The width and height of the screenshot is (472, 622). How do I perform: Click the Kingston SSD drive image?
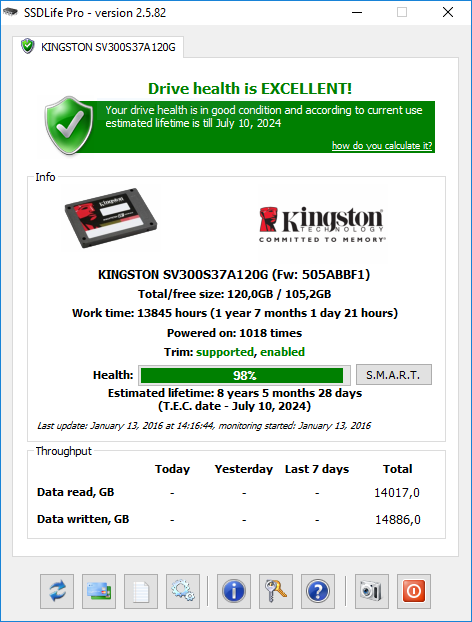coord(111,218)
